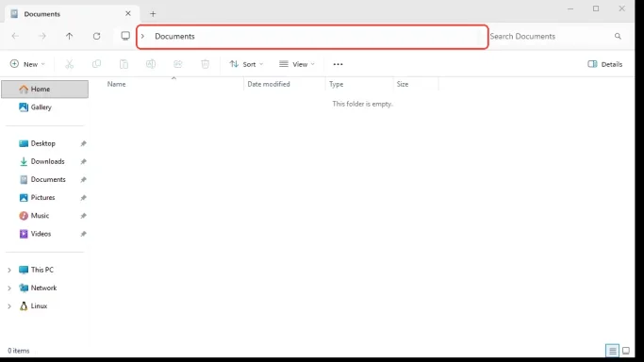Click the Cut scissors icon
This screenshot has width=644, height=362.
pos(70,64)
